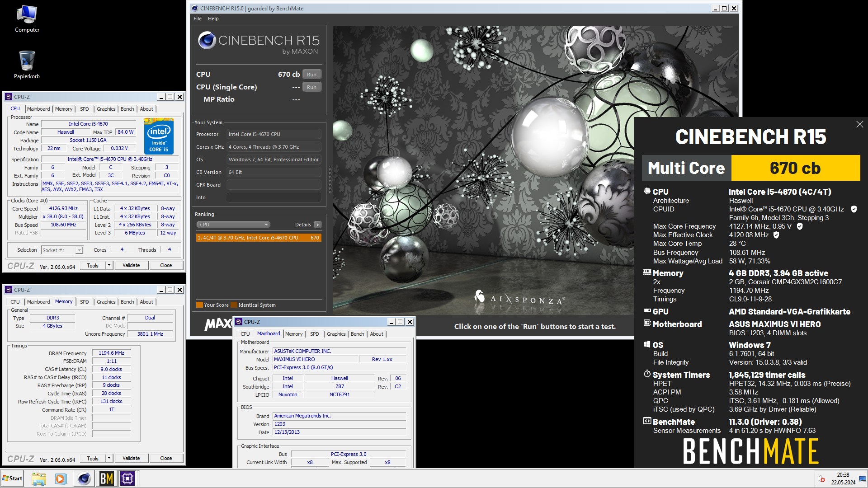This screenshot has height=488, width=868.
Task: Click the Info field in Your System
Action: pos(274,197)
